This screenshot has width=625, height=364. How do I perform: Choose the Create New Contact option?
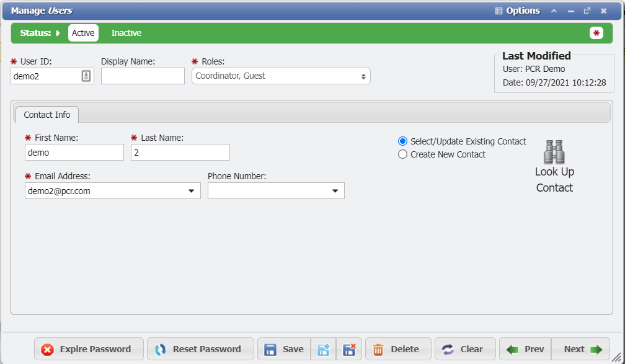tap(402, 154)
